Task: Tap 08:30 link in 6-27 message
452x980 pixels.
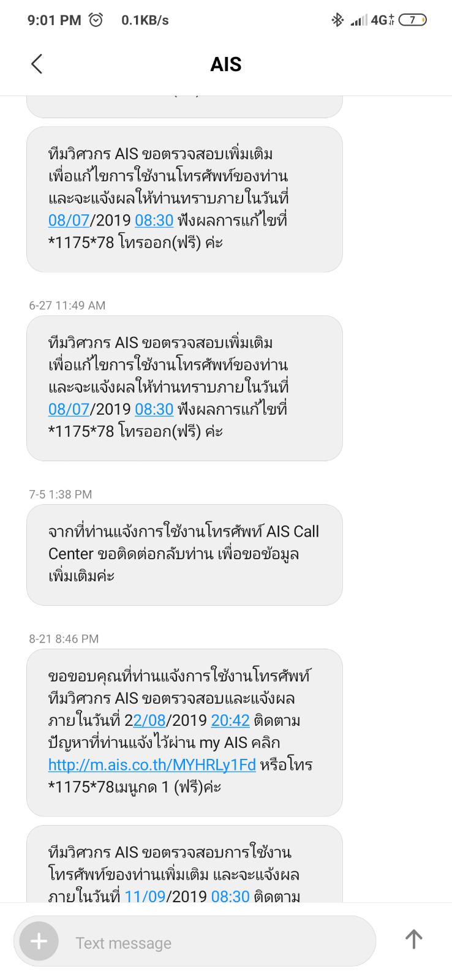Action: coord(154,409)
